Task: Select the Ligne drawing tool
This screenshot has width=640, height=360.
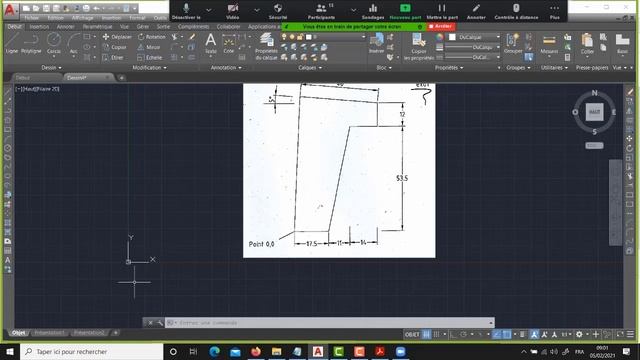Action: click(x=11, y=44)
